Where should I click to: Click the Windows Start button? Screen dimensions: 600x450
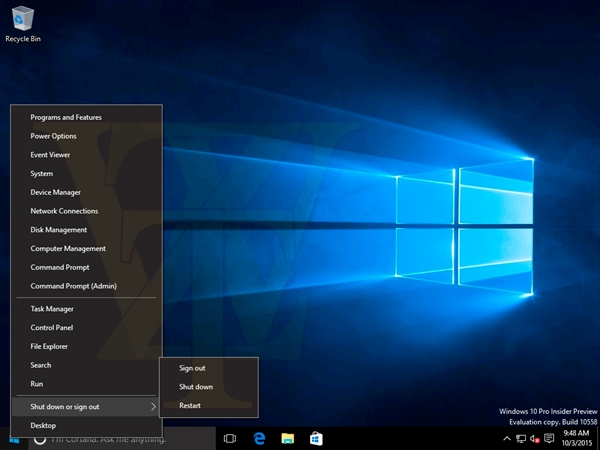click(x=12, y=439)
